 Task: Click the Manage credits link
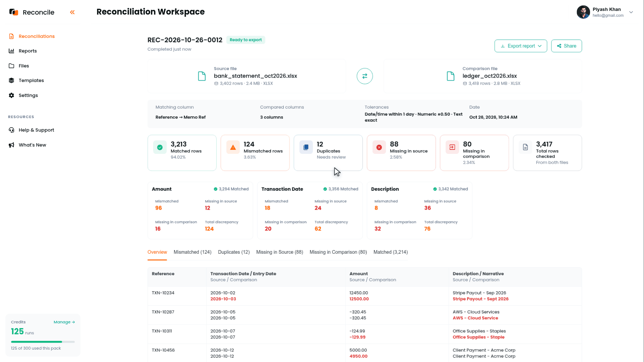coord(64,322)
